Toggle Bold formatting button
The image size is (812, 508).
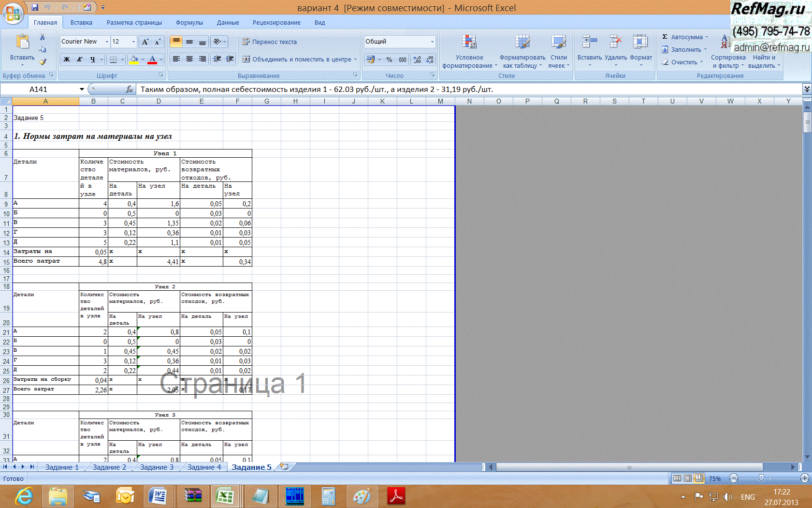67,60
